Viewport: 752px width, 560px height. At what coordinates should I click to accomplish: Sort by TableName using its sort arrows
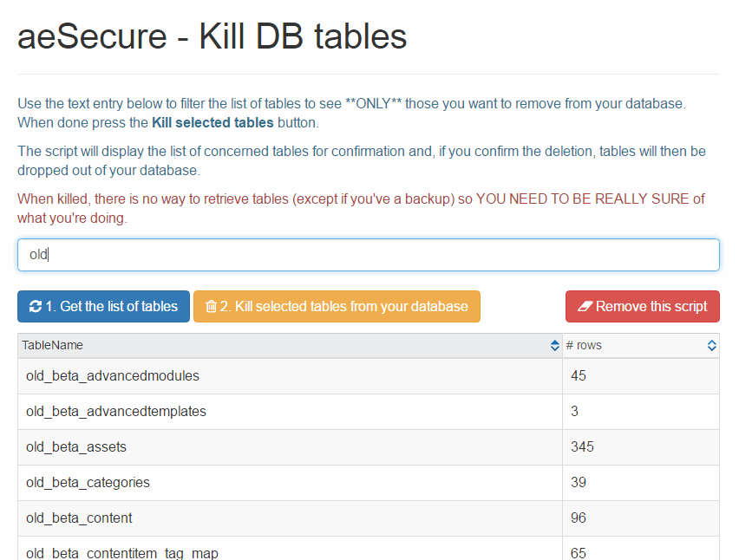point(555,345)
